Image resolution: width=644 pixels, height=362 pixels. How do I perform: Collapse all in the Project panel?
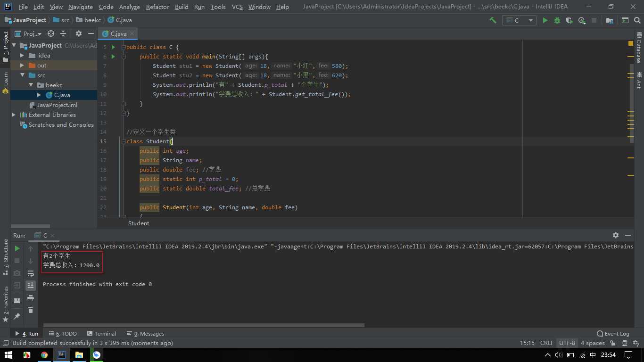tap(63, 33)
